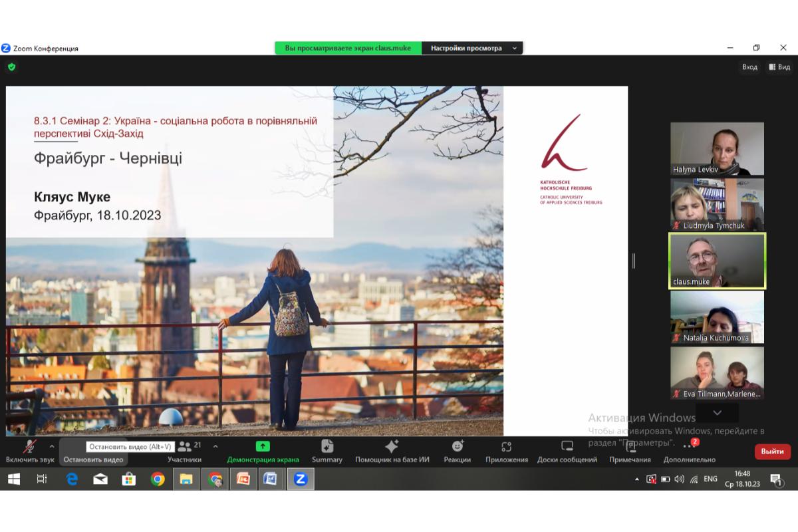Screen dimensions: 798x532
Task: Select Eva Tillmann, Marlene video thumbnail
Action: tap(717, 373)
